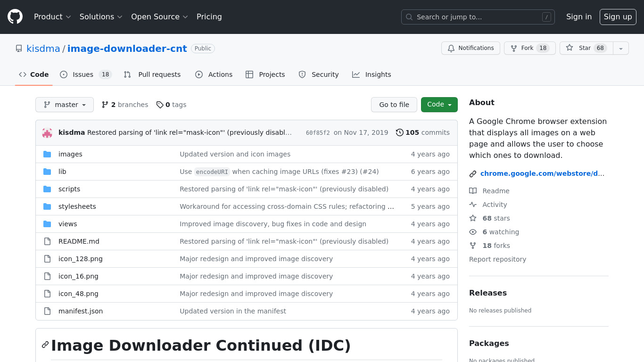The height and width of the screenshot is (362, 644).
Task: Open the stylesheets folder name
Action: (x=77, y=206)
